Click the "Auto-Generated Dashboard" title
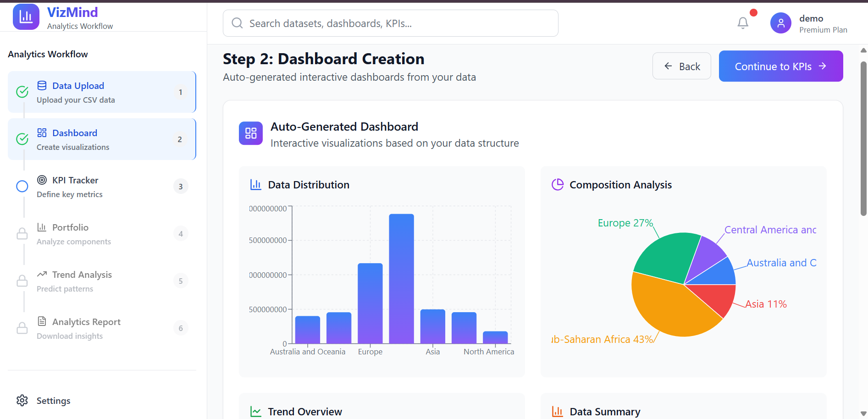 click(344, 127)
